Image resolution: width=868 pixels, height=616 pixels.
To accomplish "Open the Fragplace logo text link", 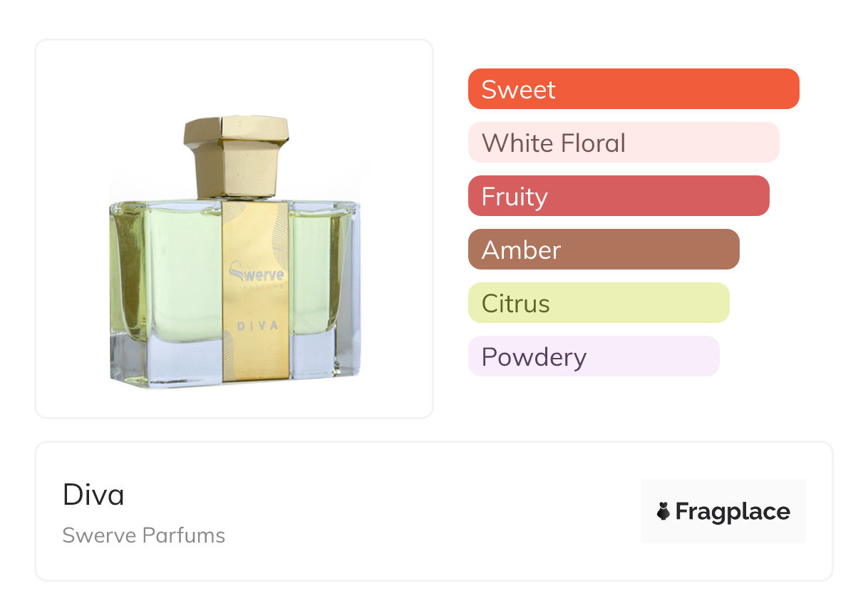I will 733,511.
